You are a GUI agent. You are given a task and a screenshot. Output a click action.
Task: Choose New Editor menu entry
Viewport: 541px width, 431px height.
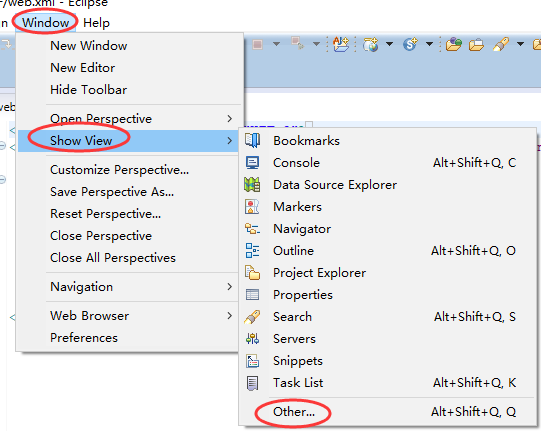[82, 68]
